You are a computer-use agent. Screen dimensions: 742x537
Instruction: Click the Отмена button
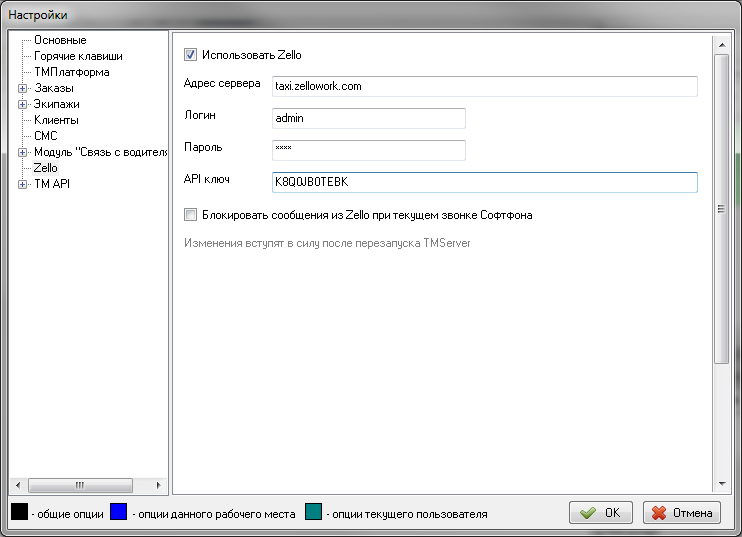click(x=682, y=513)
